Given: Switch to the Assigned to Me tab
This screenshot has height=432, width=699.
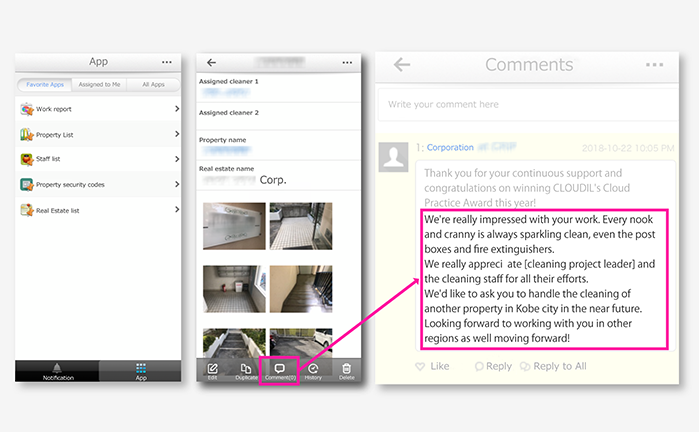Looking at the screenshot, I should (x=98, y=85).
